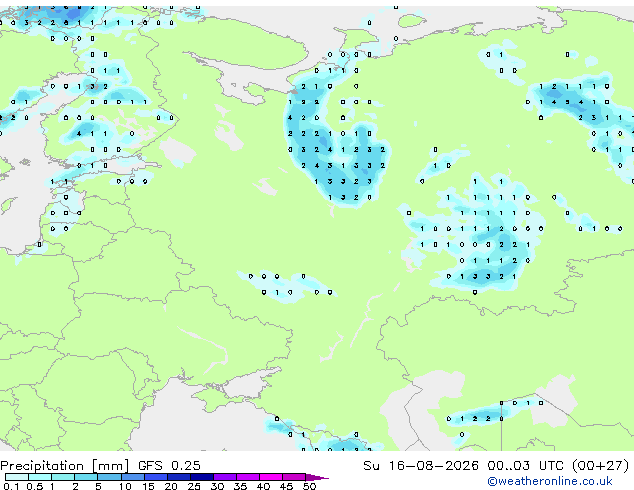The image size is (634, 490).
Task: Click the date text 'Su 16-08-2026'
Action: pos(421,466)
